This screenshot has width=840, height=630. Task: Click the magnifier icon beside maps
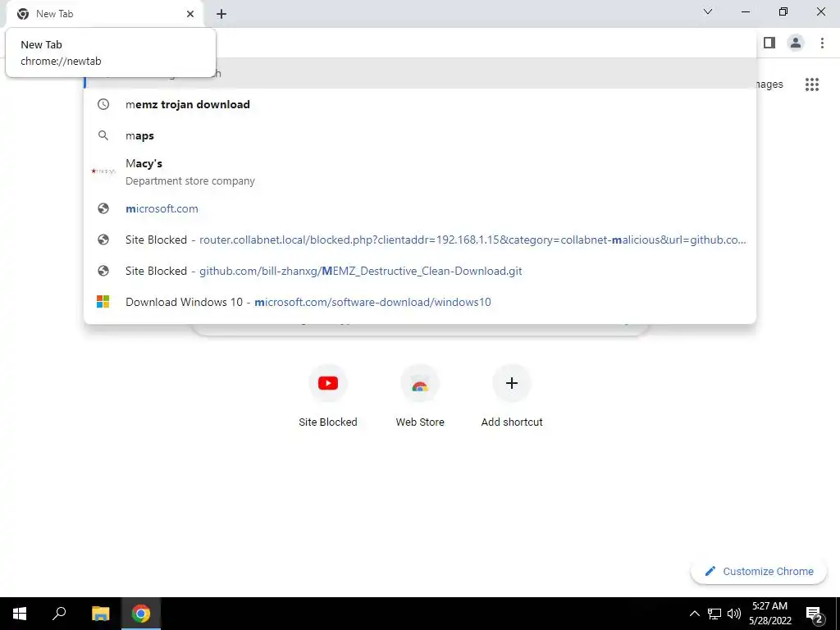click(x=103, y=135)
